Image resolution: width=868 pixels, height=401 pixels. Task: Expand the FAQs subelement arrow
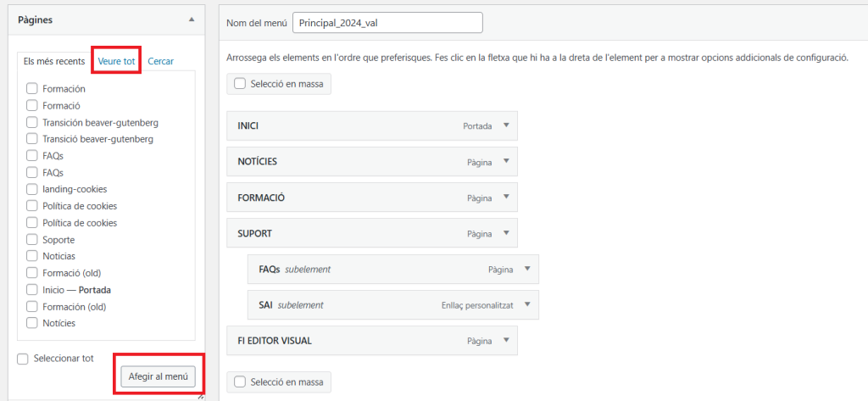[527, 269]
